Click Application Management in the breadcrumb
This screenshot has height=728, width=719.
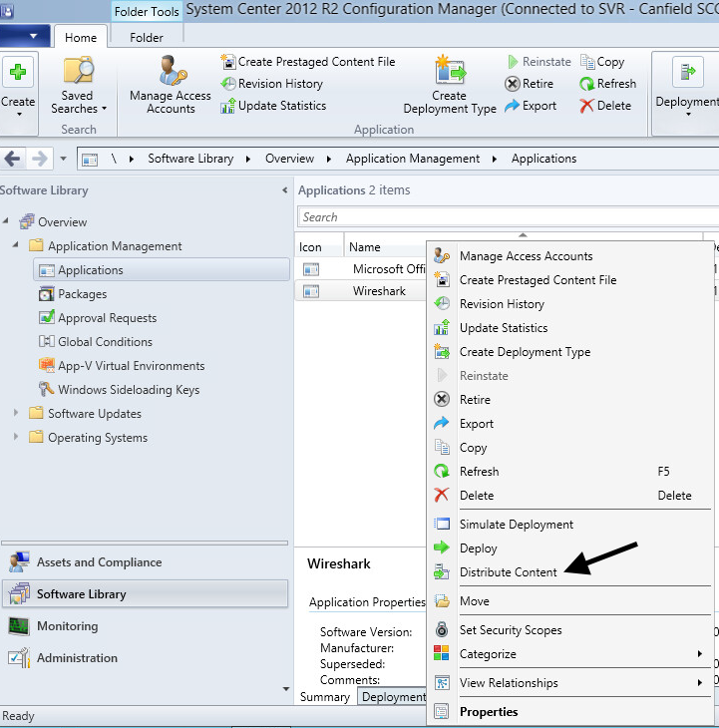click(413, 159)
